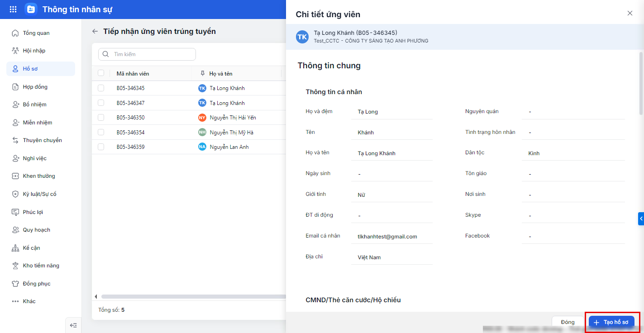Click the Phúc lợi icon
Screen dimensions: 644x333
[x=15, y=212]
